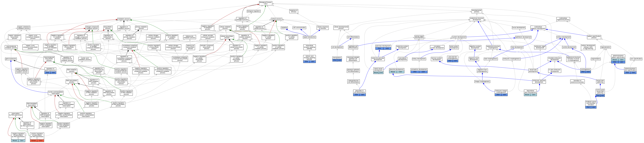Select 'multicellular organismal process' node
644x143 pixels.
(563, 19)
